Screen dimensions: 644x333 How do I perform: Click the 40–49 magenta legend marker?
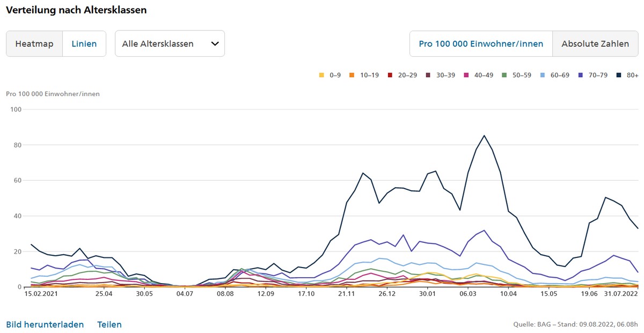[x=467, y=75]
